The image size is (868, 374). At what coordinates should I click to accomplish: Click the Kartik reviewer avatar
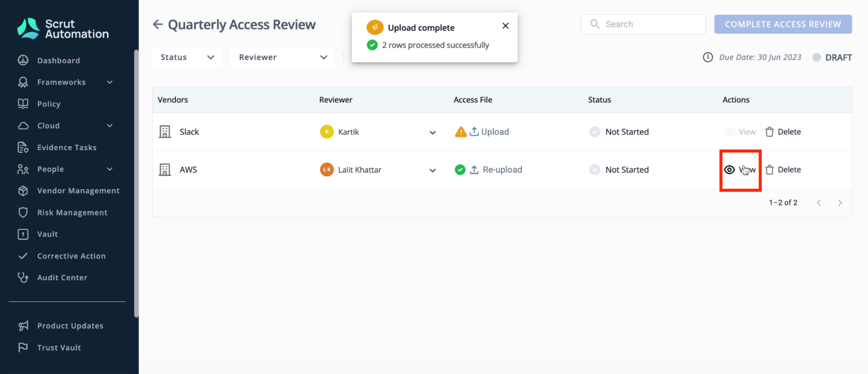click(x=326, y=132)
